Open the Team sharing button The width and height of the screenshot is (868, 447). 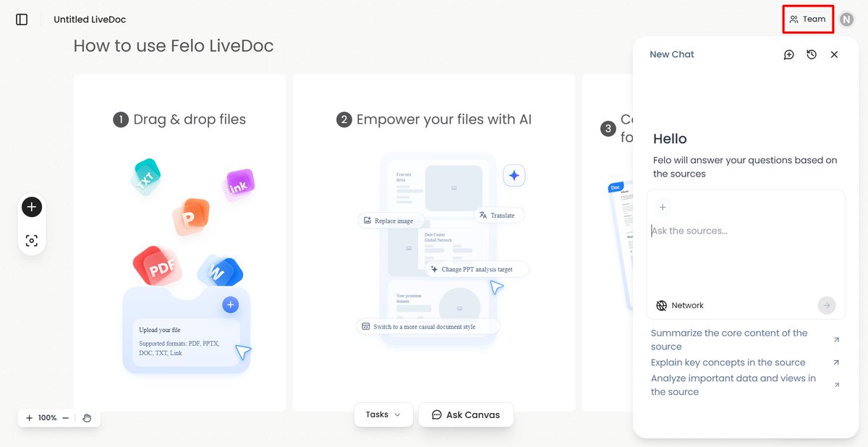(808, 20)
